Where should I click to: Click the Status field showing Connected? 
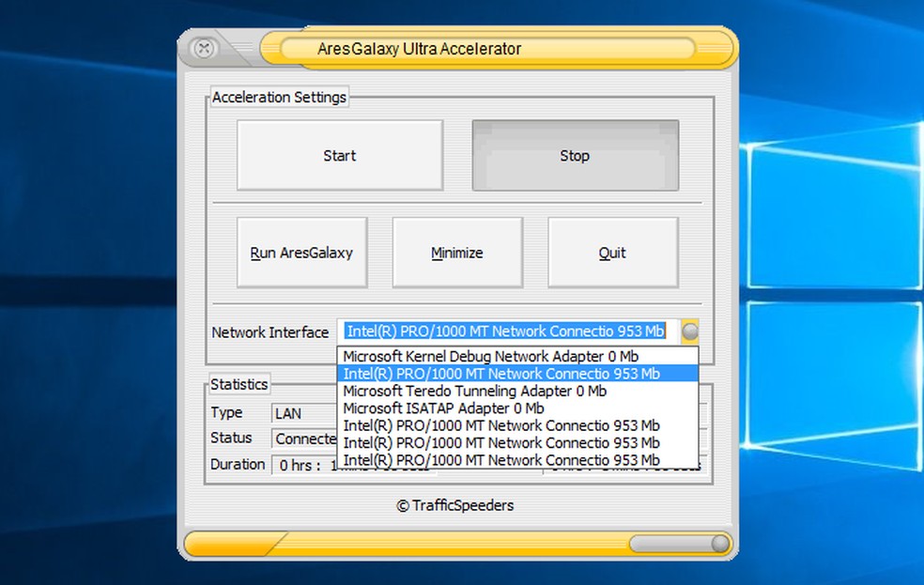coord(304,439)
